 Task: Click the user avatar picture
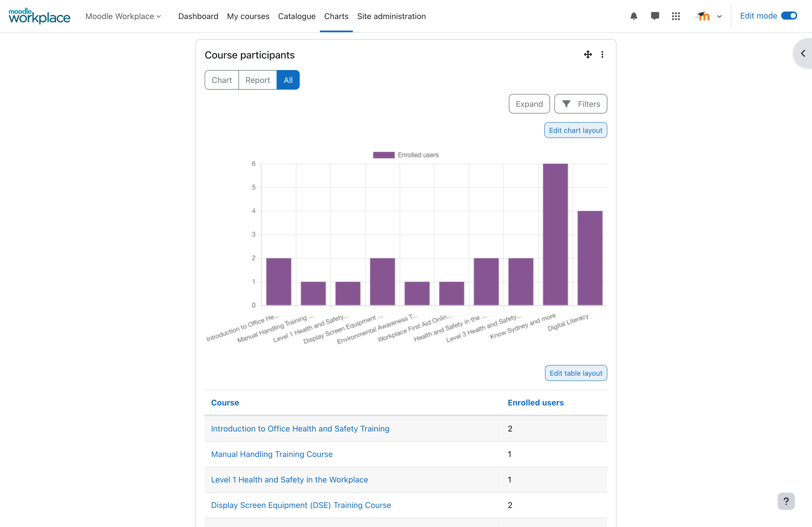[703, 16]
